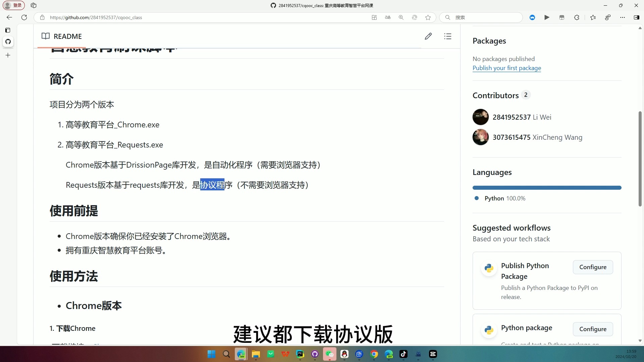The width and height of the screenshot is (644, 362).
Task: Click the address bar URL
Action: coord(96,17)
